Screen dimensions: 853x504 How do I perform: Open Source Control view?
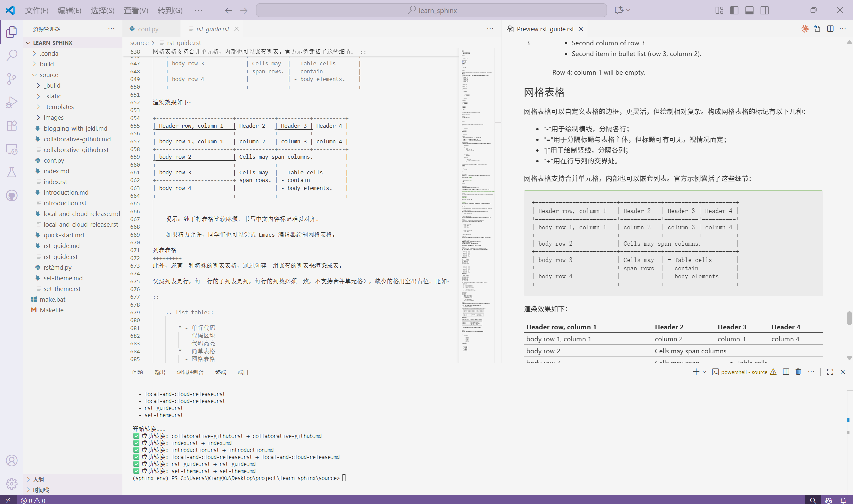pyautogui.click(x=12, y=78)
